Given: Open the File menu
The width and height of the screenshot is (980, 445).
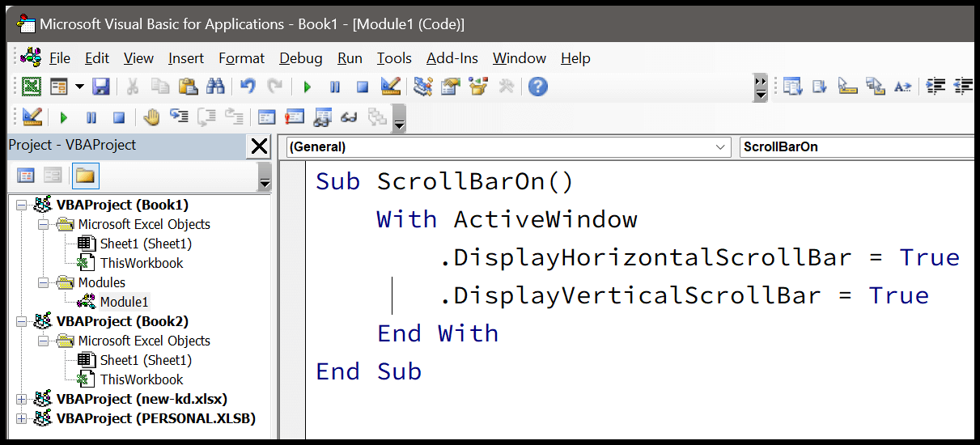Looking at the screenshot, I should click(60, 58).
